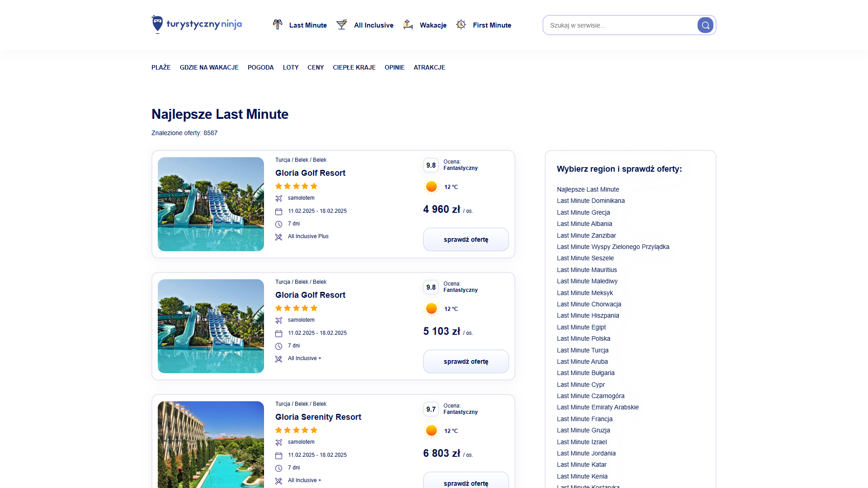Click the airplane icon in first offer
This screenshot has width=868, height=488.
[279, 198]
